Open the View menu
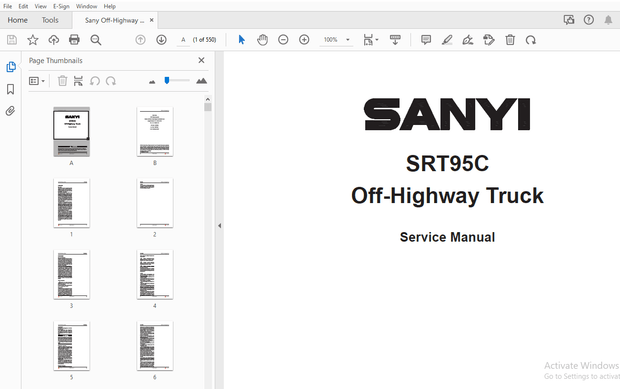Screen dimensions: 620x389 40,6
